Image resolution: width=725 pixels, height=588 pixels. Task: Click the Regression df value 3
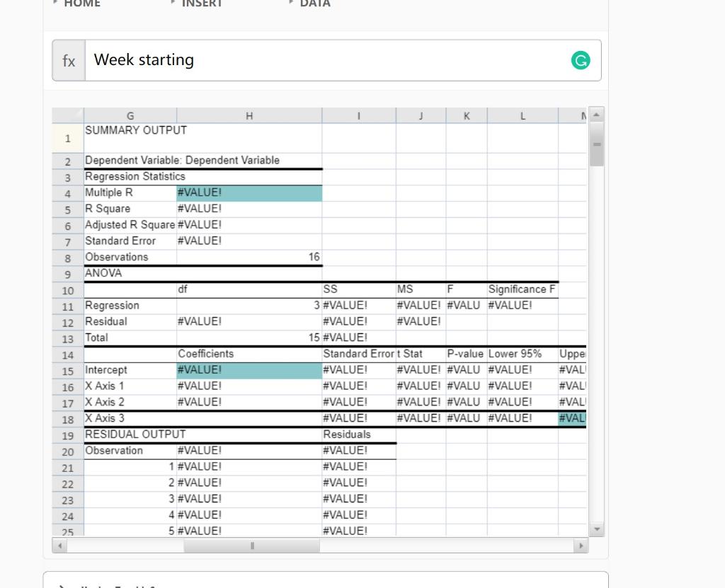coord(249,306)
